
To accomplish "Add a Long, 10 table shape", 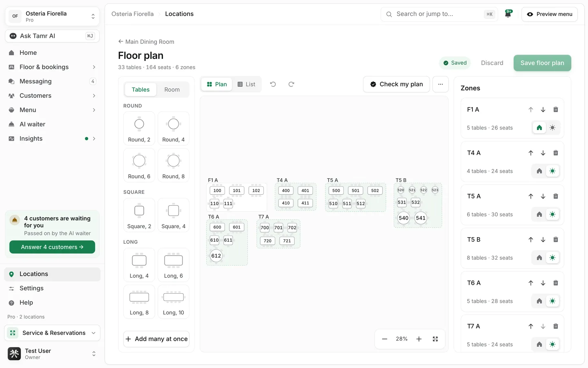I will 174,302.
